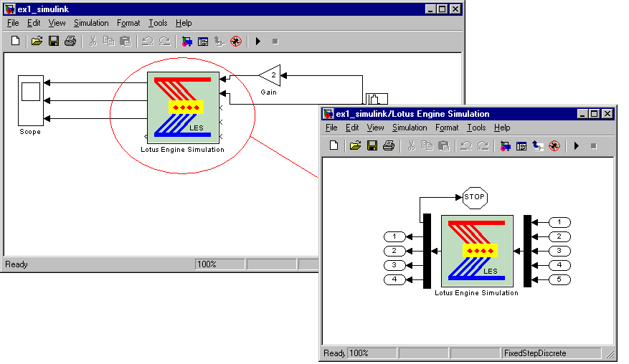Click Cut icon in Lotus Engine Simulation window
Viewport: 629px width, 364px height.
pos(411,145)
